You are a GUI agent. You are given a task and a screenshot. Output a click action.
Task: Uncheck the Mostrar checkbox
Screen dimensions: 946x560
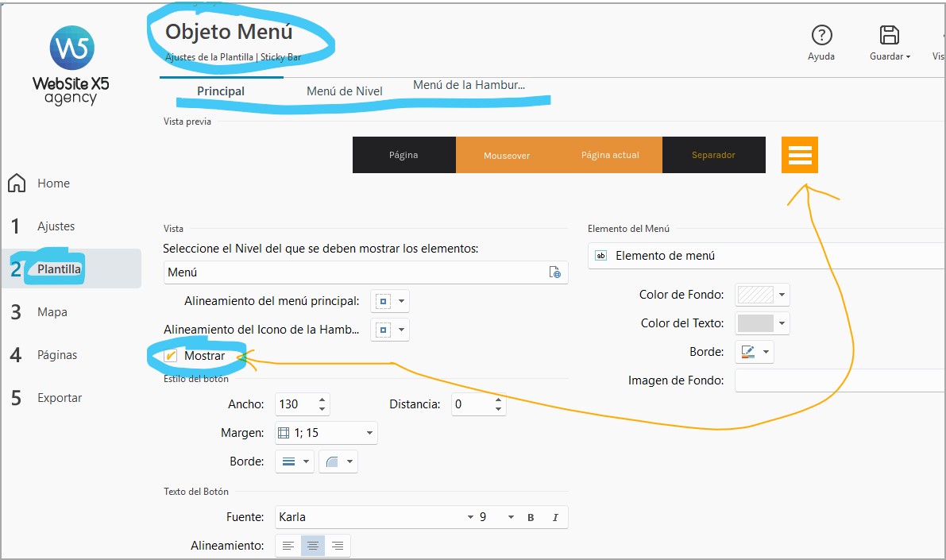pos(171,356)
